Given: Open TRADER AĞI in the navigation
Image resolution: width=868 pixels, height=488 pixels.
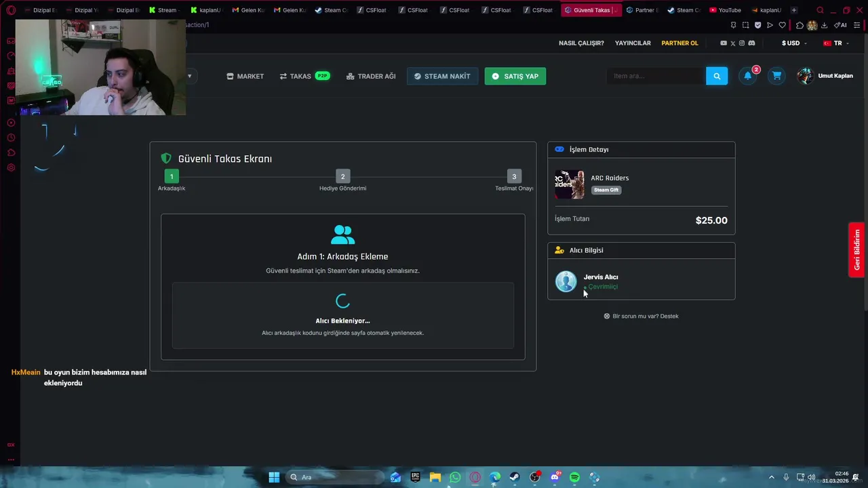Looking at the screenshot, I should point(371,76).
